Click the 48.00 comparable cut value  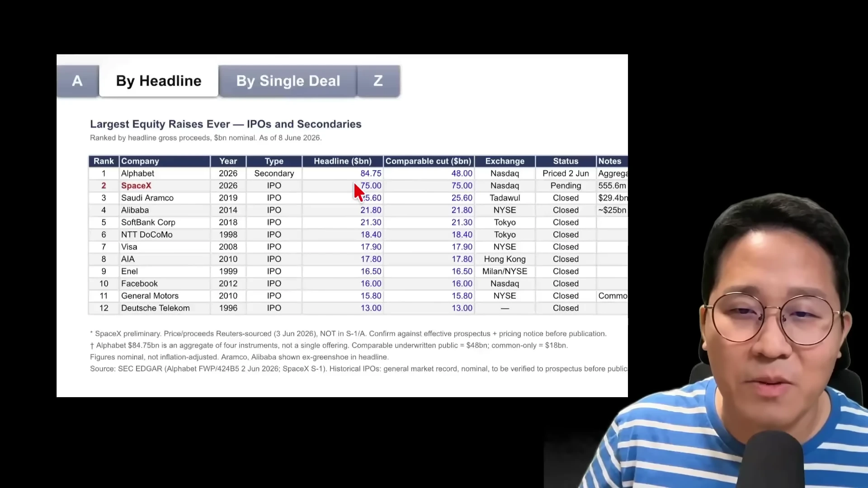tap(462, 174)
